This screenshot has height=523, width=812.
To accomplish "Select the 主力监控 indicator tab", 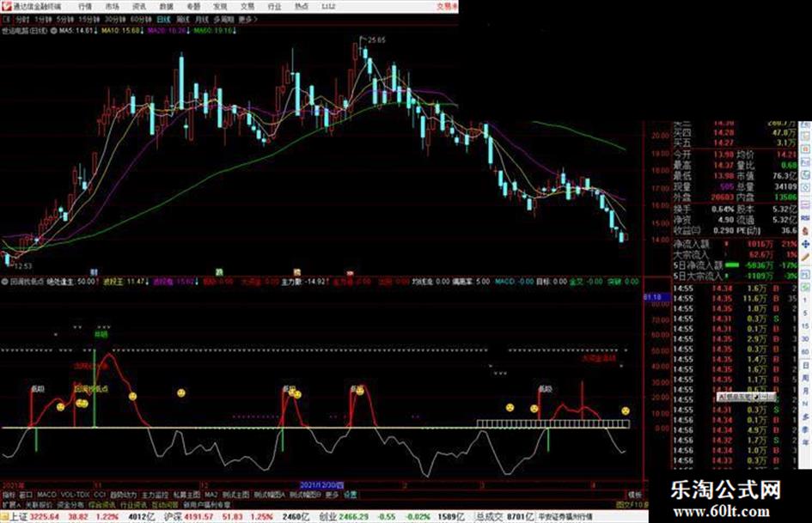I will (x=155, y=495).
